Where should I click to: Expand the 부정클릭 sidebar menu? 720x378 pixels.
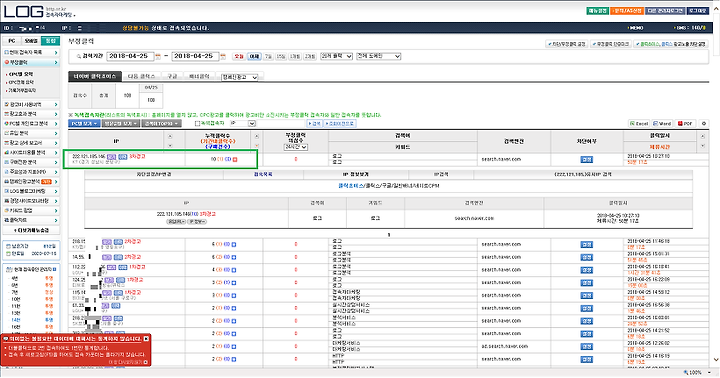pyautogui.click(x=31, y=62)
